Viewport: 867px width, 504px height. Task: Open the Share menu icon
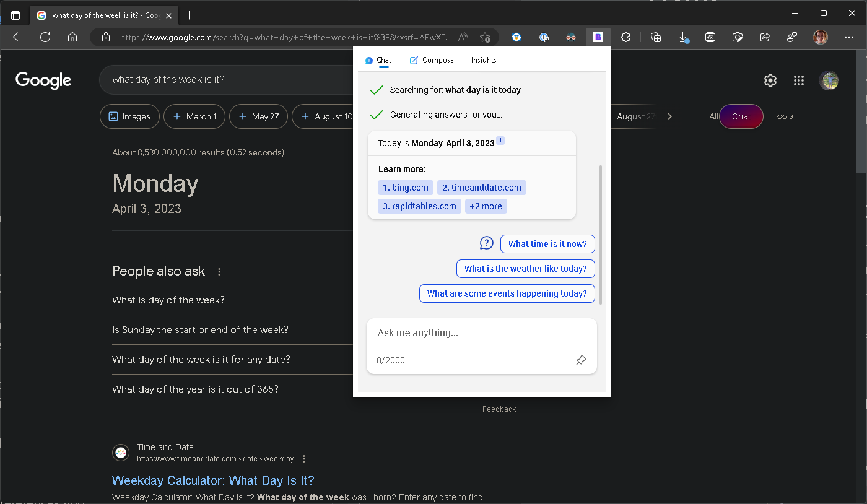click(x=765, y=37)
